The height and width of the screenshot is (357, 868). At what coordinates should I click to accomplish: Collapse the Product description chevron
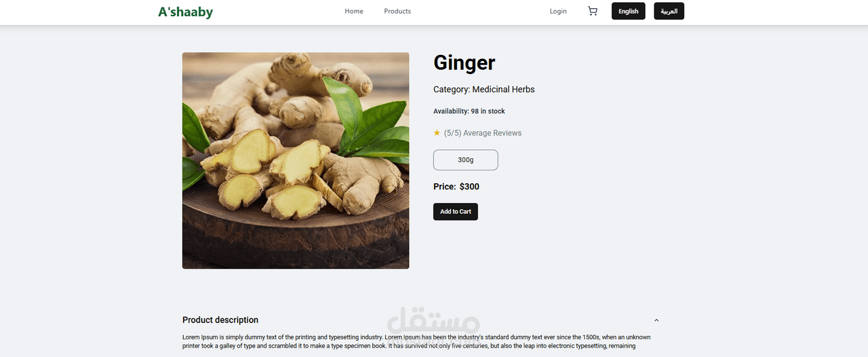click(x=656, y=320)
